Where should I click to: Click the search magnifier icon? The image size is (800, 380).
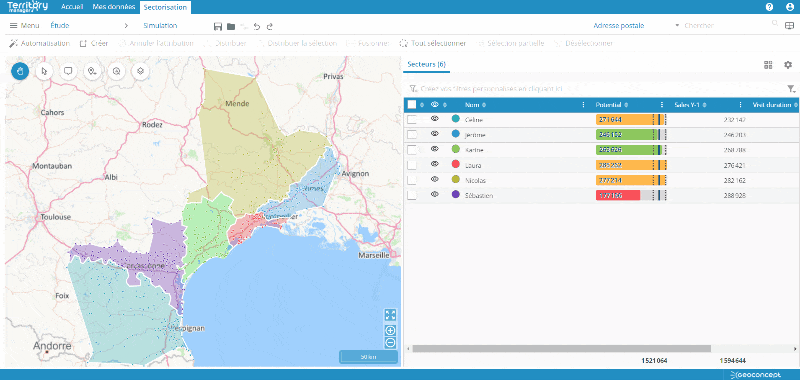[775, 23]
